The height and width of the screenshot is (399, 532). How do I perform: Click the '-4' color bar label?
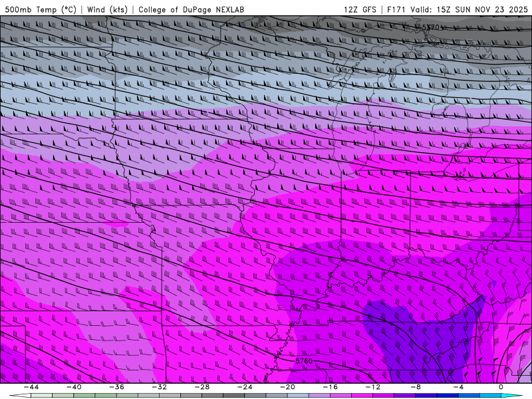coord(459,387)
